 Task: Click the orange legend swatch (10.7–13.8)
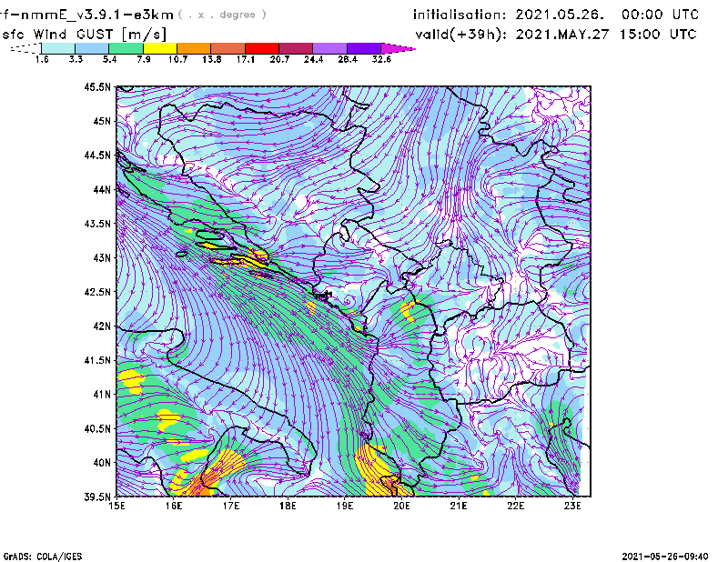(x=194, y=48)
